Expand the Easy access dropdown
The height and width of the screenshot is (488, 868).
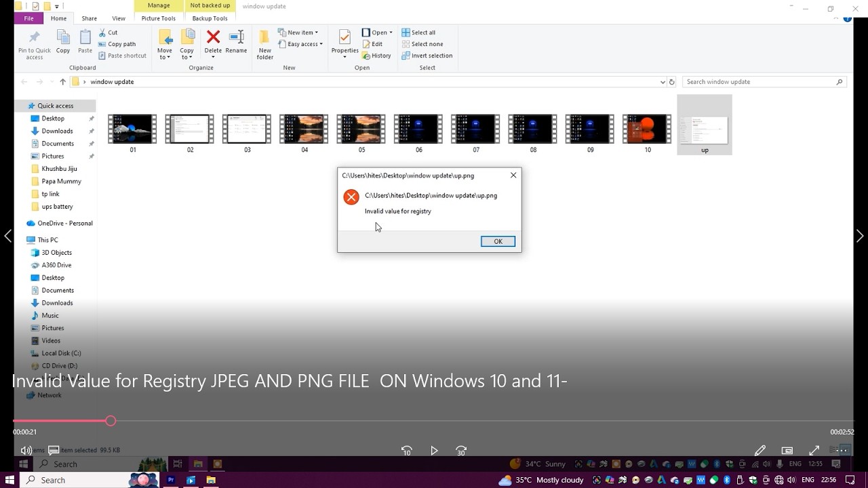tap(300, 44)
